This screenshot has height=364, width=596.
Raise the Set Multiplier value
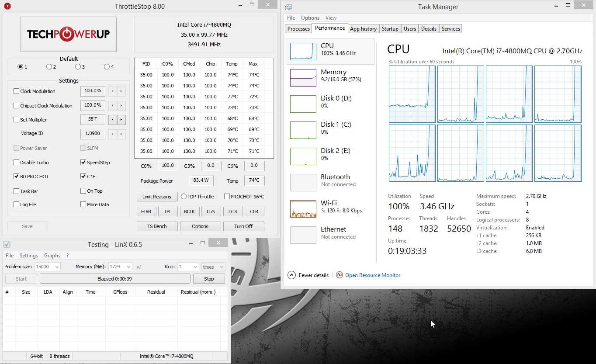[x=121, y=119]
